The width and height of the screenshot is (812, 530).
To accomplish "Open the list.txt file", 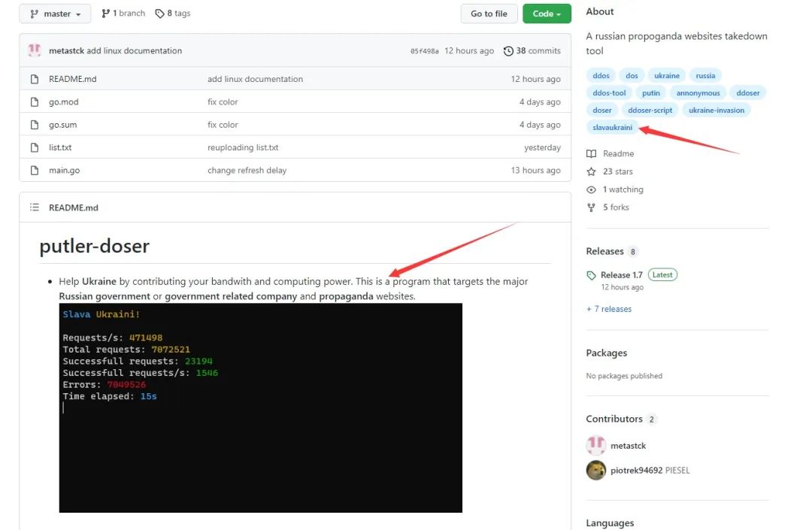I will coord(60,147).
